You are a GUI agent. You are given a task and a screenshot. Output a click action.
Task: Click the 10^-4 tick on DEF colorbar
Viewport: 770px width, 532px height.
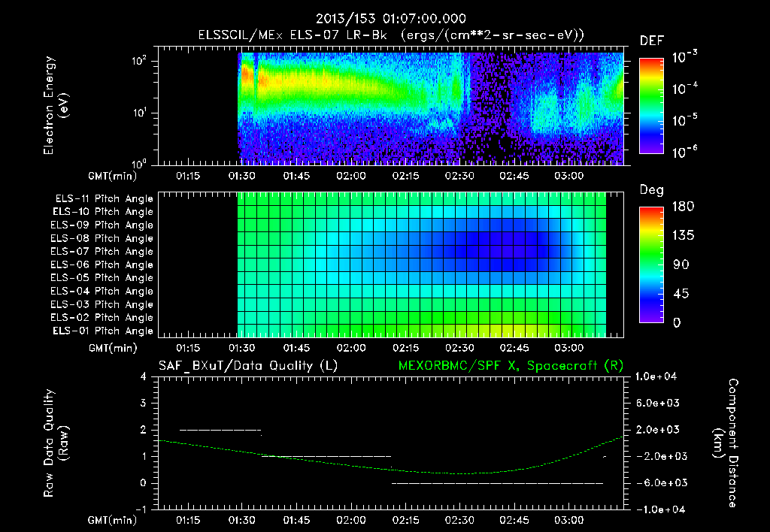click(684, 89)
